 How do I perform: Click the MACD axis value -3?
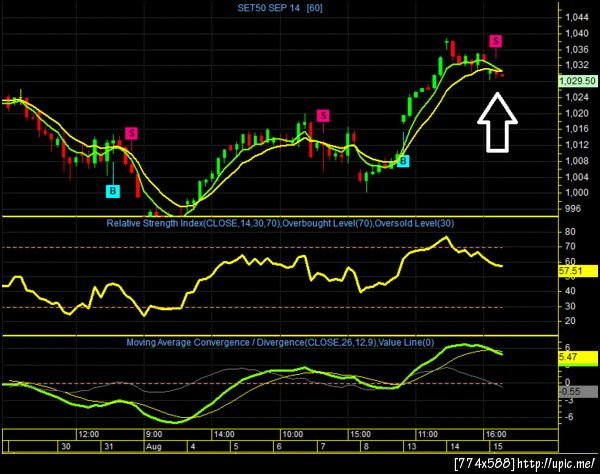(569, 401)
